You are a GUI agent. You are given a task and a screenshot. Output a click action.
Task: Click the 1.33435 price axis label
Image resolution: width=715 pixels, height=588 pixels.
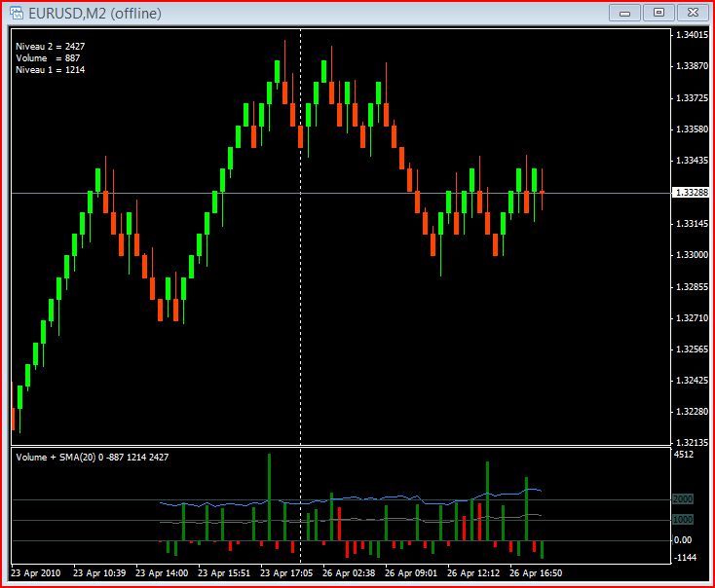[x=692, y=161]
